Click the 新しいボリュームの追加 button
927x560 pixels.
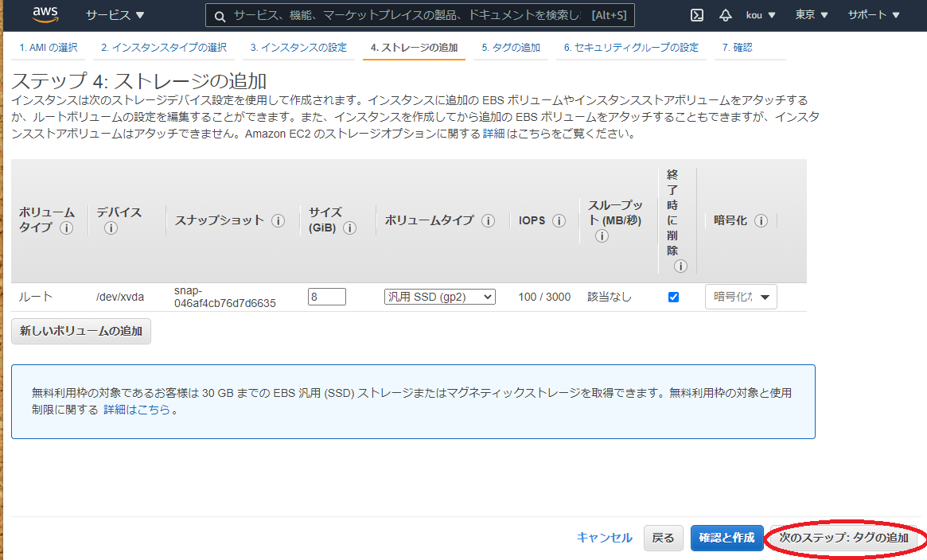click(80, 331)
